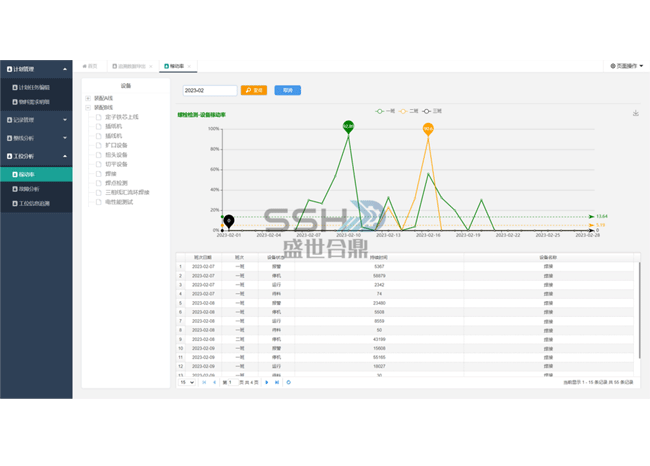Click the orange 查询 search button
The height and width of the screenshot is (466, 650).
click(254, 90)
